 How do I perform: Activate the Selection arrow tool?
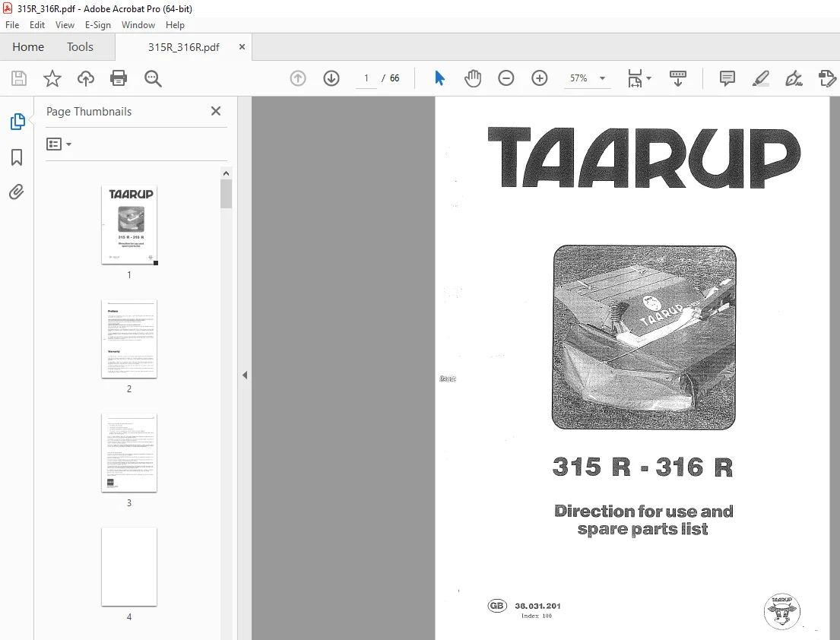point(440,78)
